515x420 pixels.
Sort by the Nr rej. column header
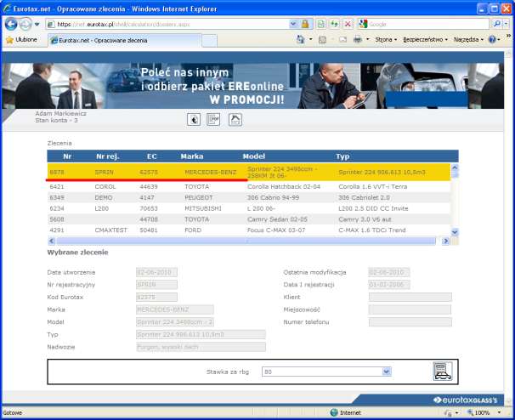(x=108, y=156)
